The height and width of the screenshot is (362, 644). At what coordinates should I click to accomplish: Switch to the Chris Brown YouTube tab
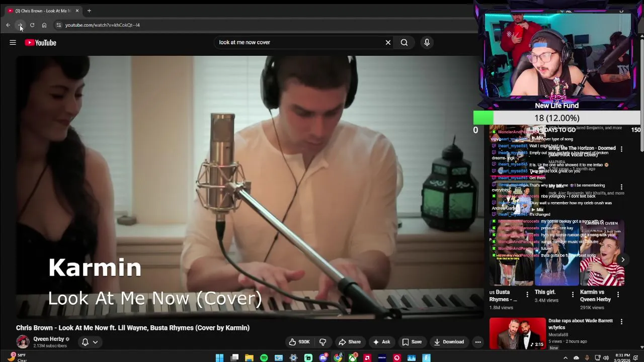(x=43, y=11)
